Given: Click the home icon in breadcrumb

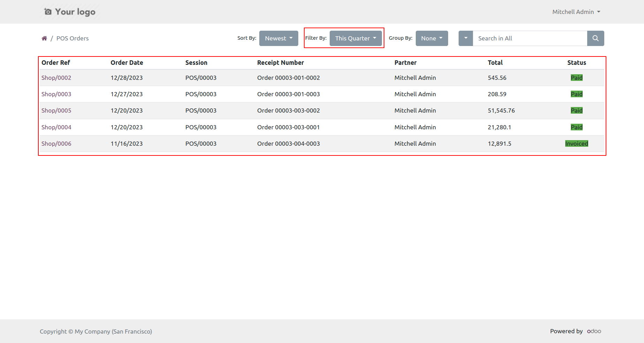Looking at the screenshot, I should (44, 38).
